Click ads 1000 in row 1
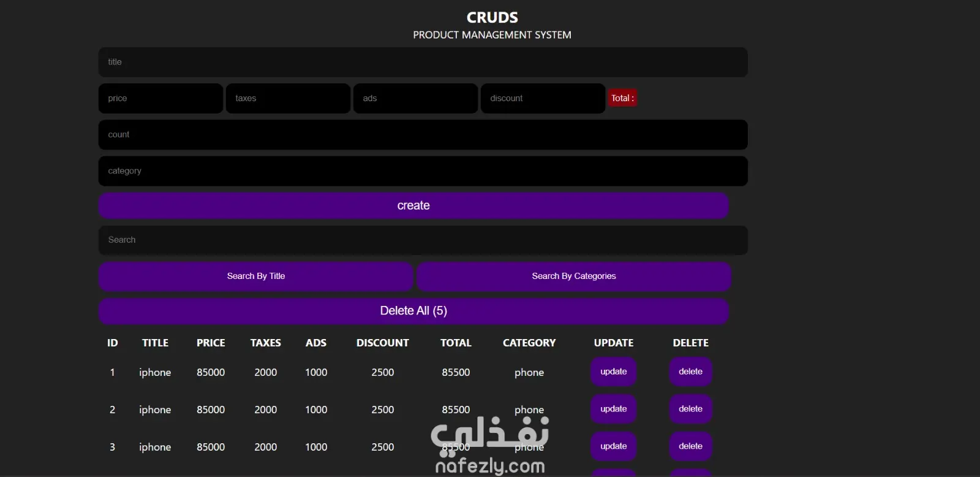The height and width of the screenshot is (477, 980). [x=316, y=372]
